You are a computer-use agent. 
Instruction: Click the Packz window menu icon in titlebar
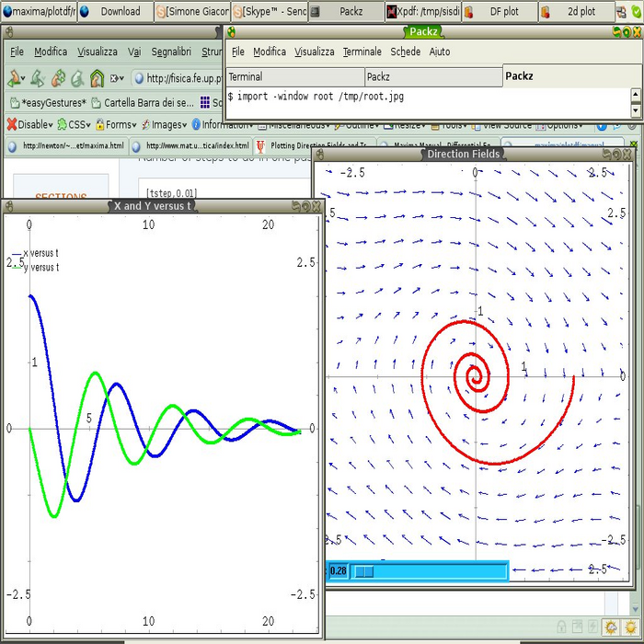click(232, 31)
